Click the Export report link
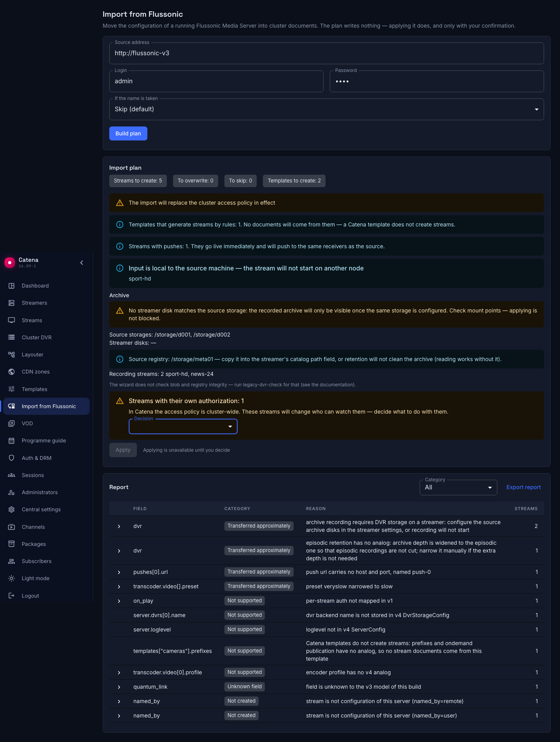The width and height of the screenshot is (560, 742). point(523,488)
